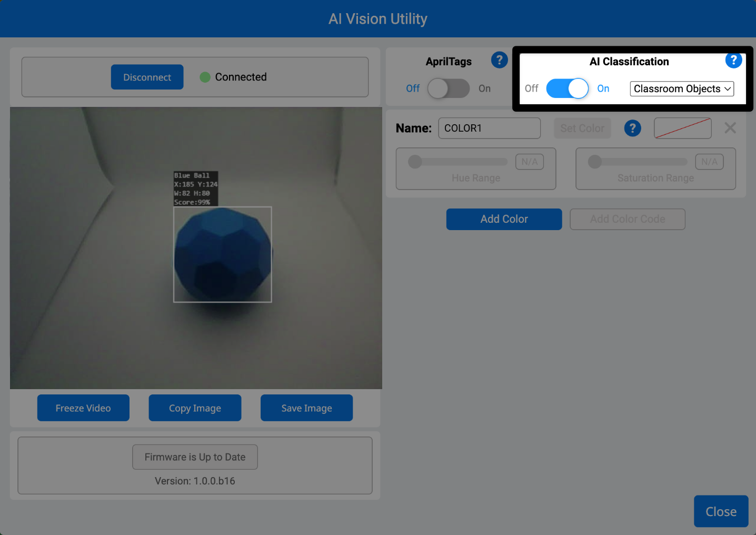Open classification object set options
Screen dimensions: 756x535
(681, 88)
